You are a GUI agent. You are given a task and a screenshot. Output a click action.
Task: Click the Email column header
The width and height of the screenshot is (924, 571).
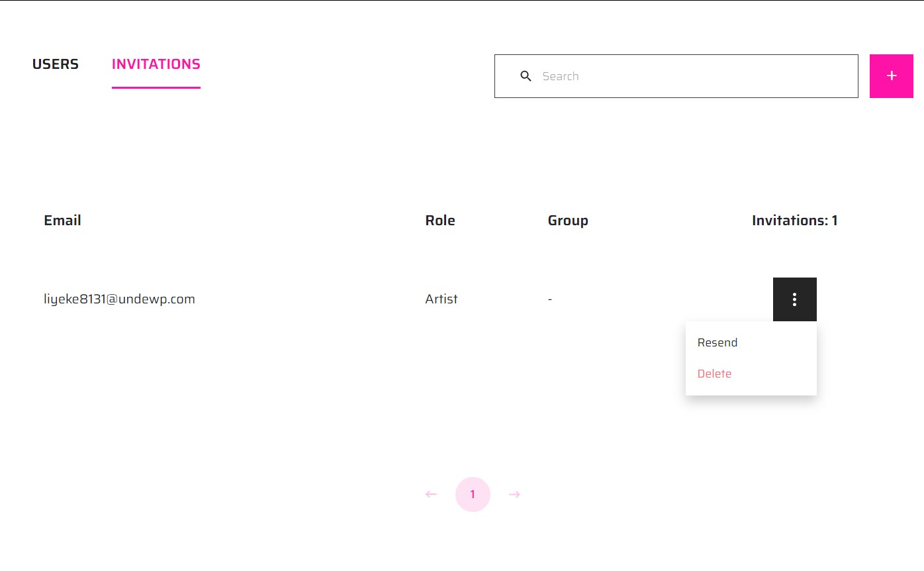63,221
